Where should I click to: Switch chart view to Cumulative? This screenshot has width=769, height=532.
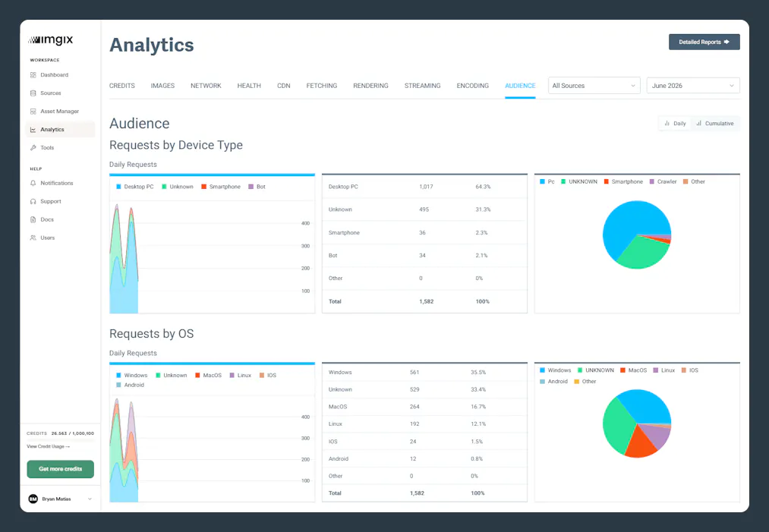pyautogui.click(x=714, y=124)
